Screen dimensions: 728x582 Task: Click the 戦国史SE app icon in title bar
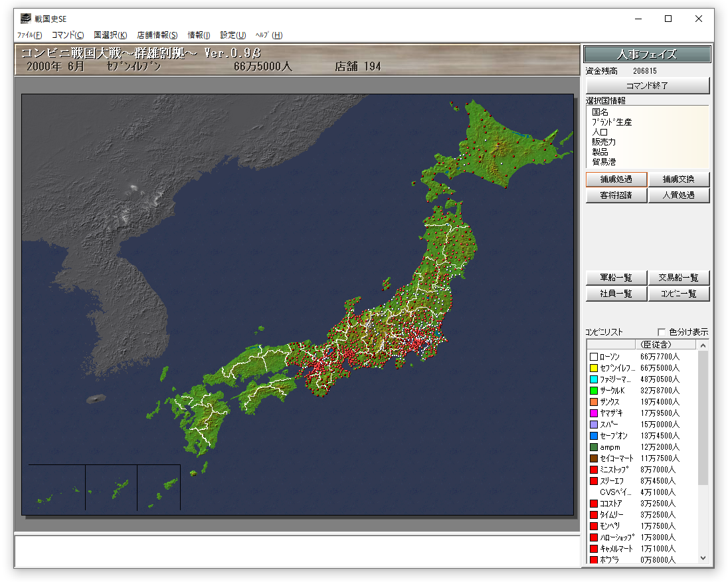click(x=25, y=19)
